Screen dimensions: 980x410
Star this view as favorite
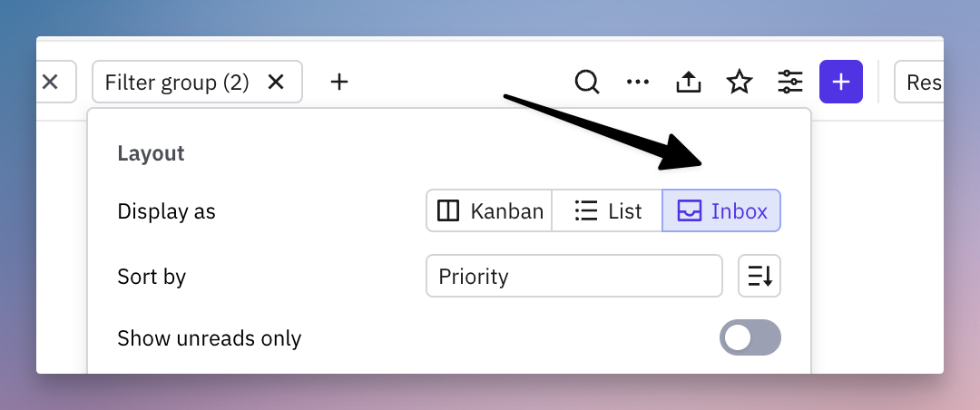(740, 82)
